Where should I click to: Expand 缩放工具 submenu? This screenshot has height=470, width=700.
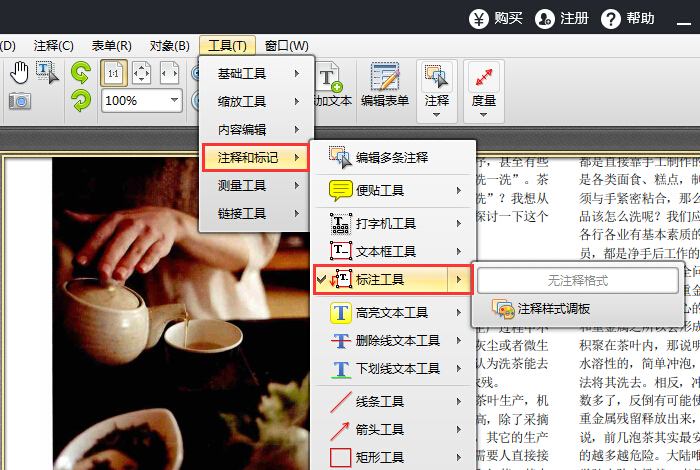coord(256,101)
